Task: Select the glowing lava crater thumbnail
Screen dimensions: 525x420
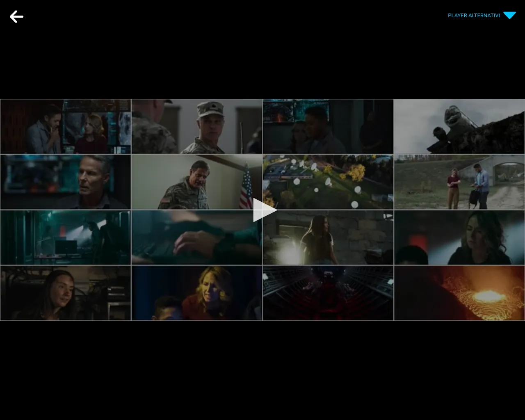Action: point(459,293)
